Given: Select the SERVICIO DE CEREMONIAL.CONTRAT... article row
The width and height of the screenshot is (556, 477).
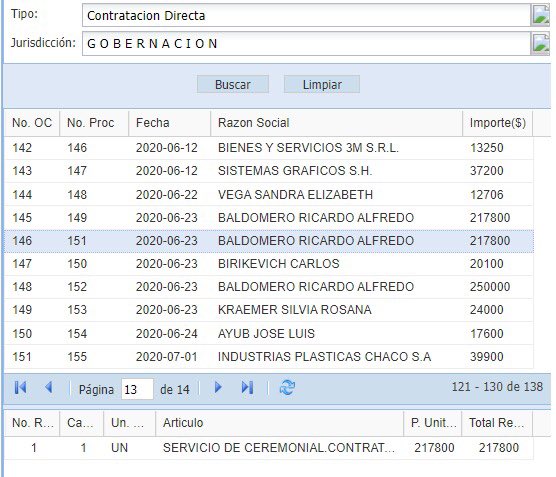Looking at the screenshot, I should tap(269, 448).
